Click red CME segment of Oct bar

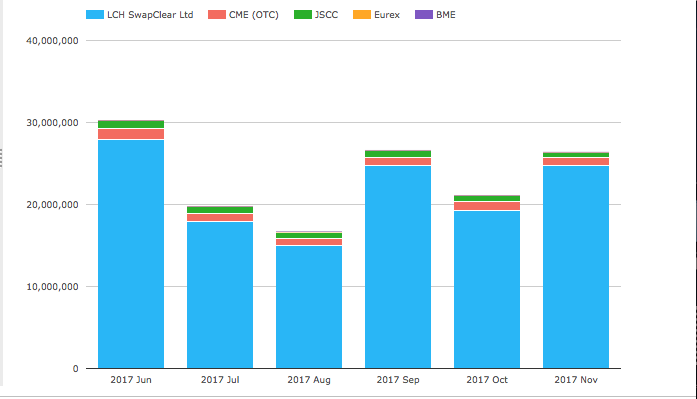[487, 206]
